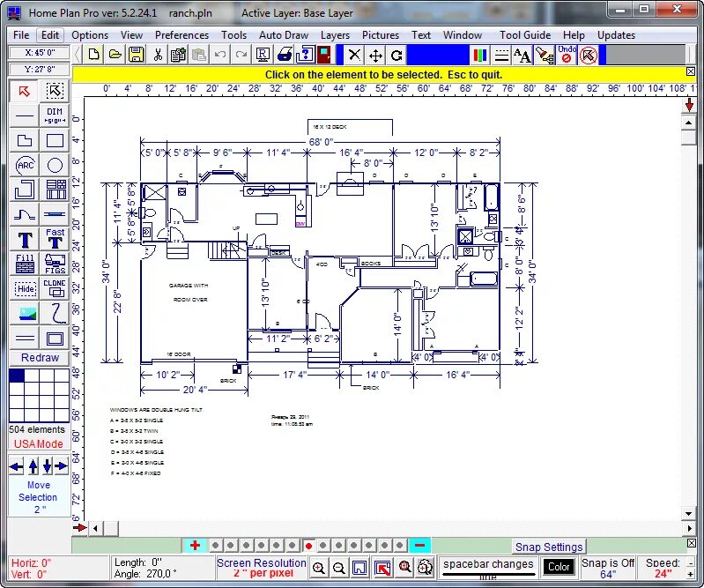Open the File menu

21,35
